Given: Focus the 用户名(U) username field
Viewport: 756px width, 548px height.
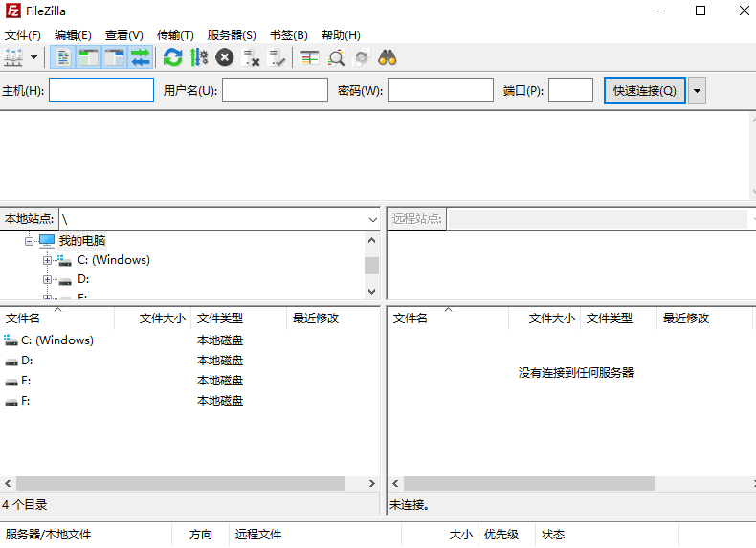Looking at the screenshot, I should pos(275,91).
